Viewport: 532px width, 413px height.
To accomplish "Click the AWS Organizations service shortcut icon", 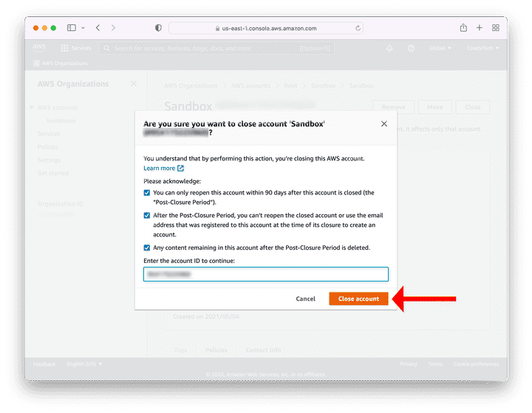I will (x=36, y=63).
